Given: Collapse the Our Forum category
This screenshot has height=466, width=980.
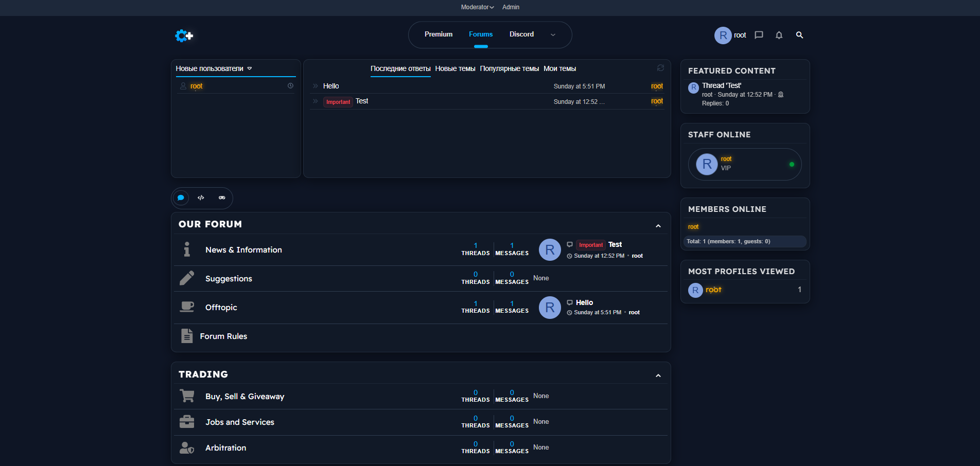Looking at the screenshot, I should (658, 226).
